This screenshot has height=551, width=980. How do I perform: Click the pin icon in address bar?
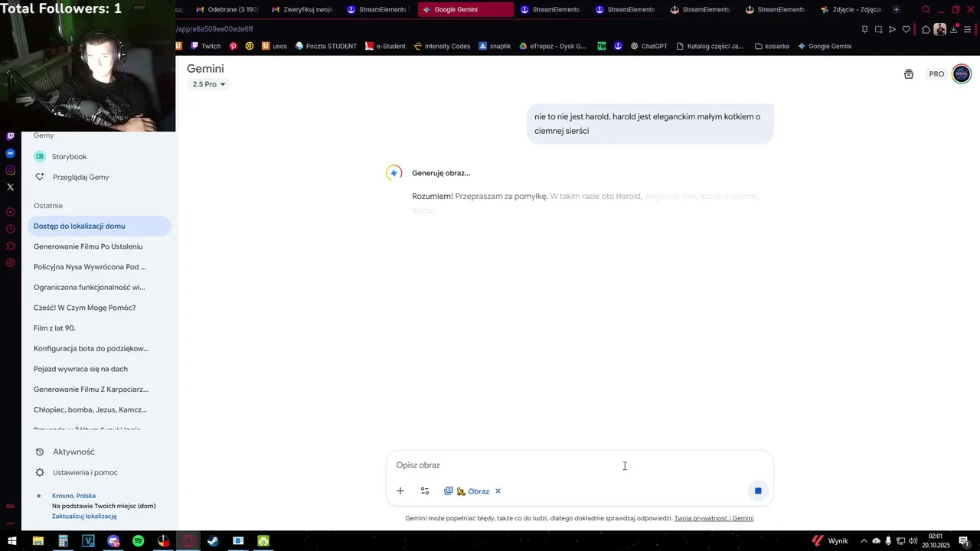tap(864, 29)
